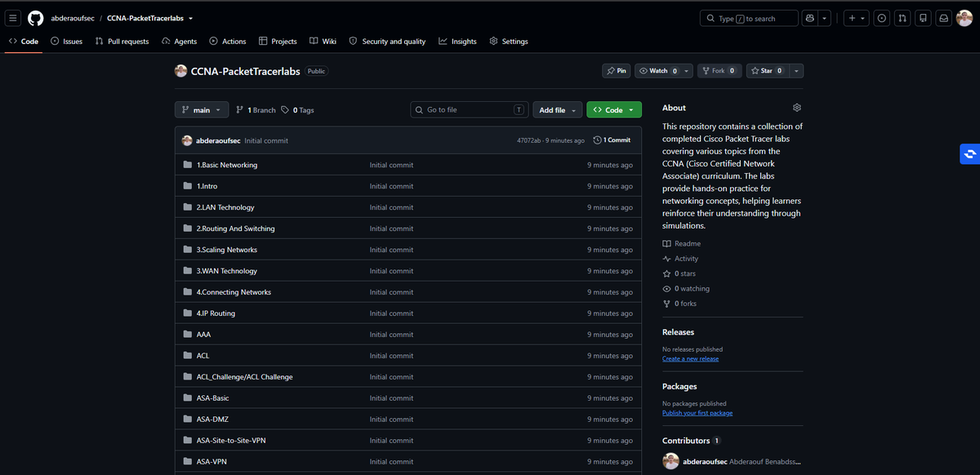Open the 1 Branch link
Screen dimensions: 980x475
tap(256, 110)
